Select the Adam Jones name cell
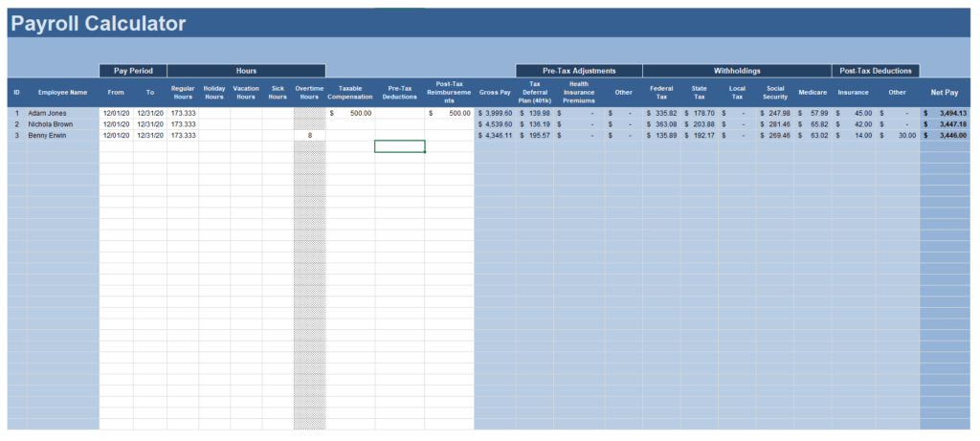The height and width of the screenshot is (441, 980). (x=62, y=113)
